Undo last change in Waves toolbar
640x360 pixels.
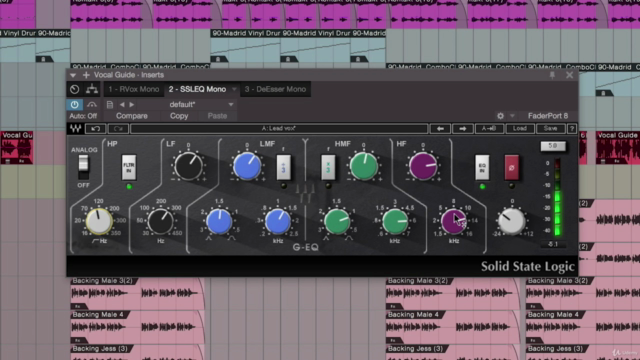96,129
